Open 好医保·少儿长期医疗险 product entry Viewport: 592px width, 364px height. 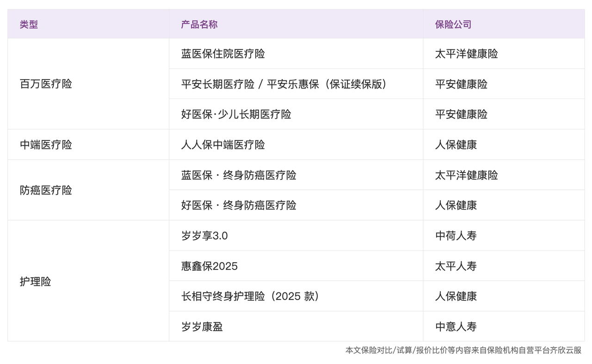pos(236,114)
